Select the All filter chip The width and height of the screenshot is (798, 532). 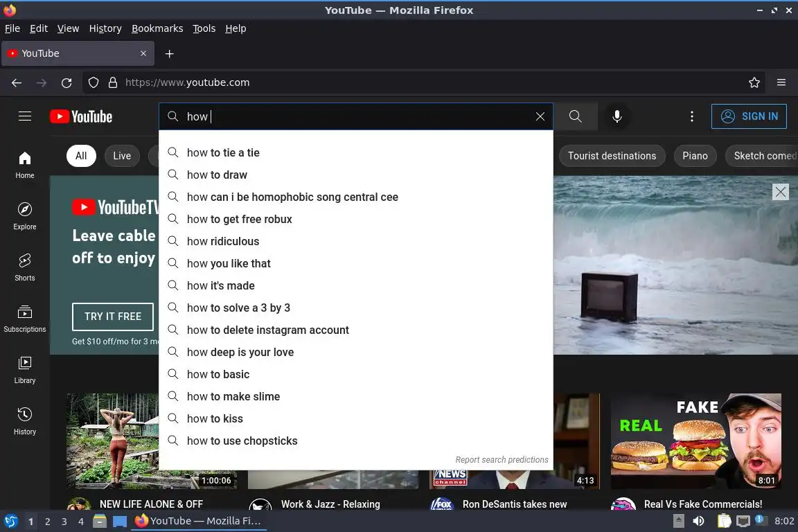coord(81,156)
